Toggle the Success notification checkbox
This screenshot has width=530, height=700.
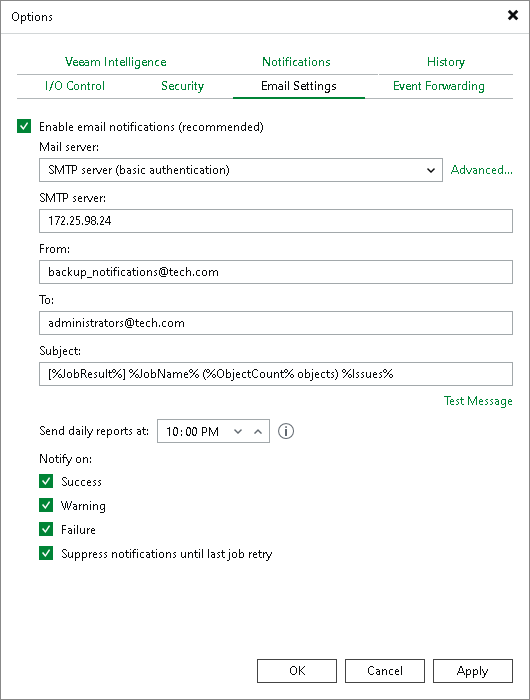(x=46, y=481)
